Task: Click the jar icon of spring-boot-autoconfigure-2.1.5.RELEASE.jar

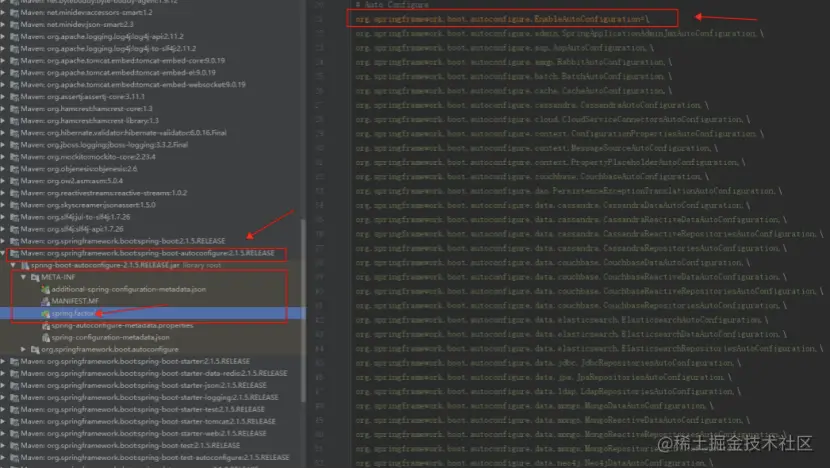Action: click(25, 265)
